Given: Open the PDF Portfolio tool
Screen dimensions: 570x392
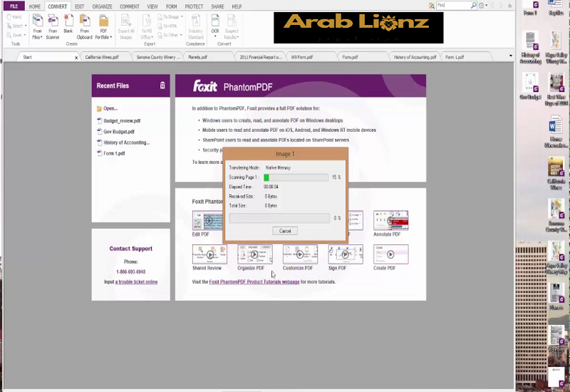Looking at the screenshot, I should click(103, 27).
